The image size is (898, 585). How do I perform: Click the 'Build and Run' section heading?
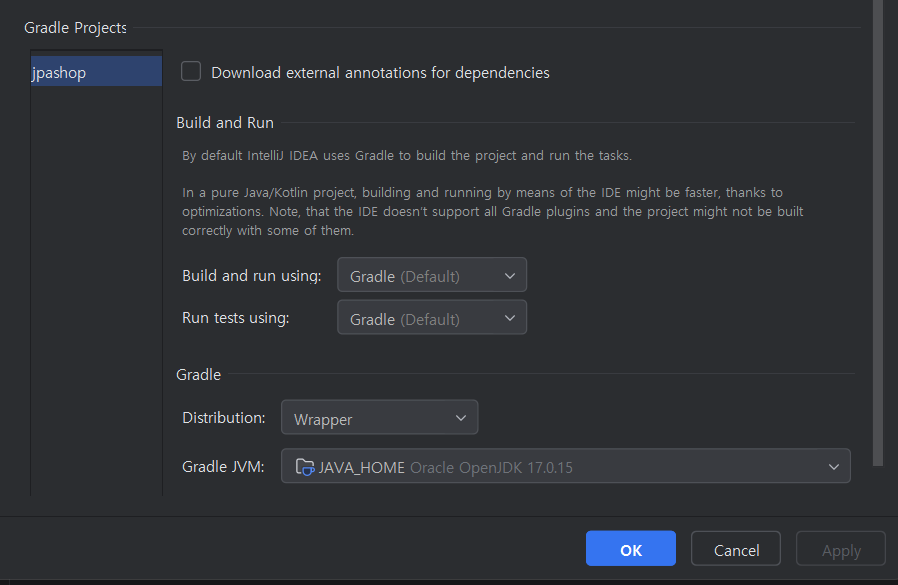(225, 123)
